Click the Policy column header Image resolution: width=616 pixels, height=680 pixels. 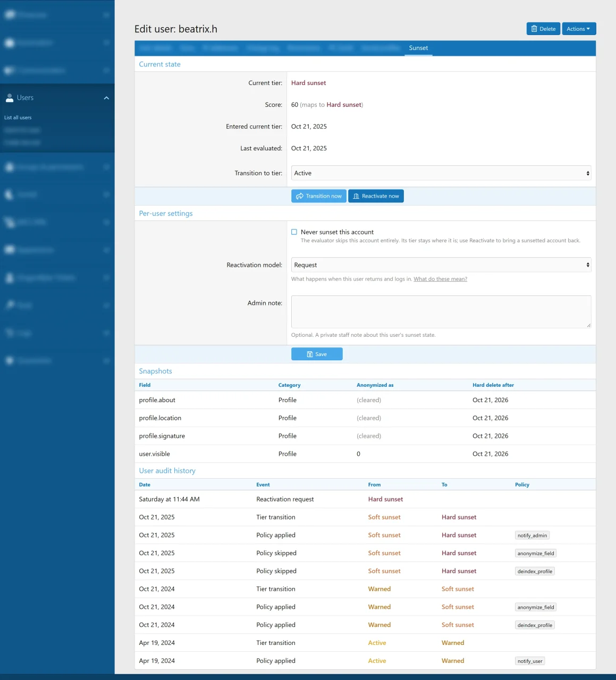[522, 484]
